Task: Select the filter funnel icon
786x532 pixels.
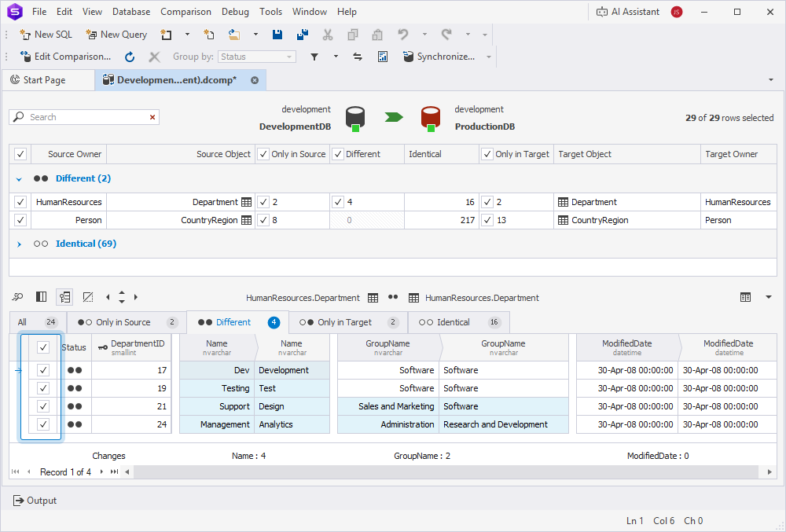Action: click(x=314, y=57)
